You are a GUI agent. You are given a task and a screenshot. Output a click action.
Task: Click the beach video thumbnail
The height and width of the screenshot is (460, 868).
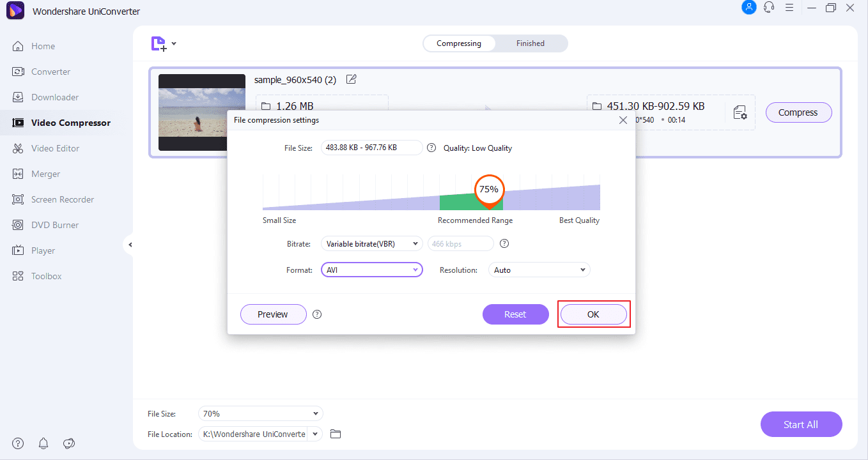(x=202, y=112)
